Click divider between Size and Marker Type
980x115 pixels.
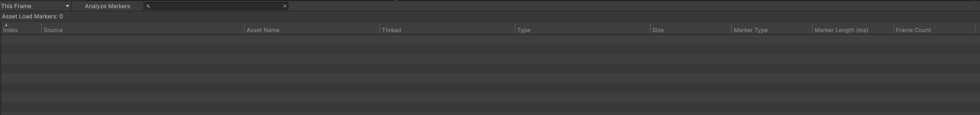pos(731,29)
